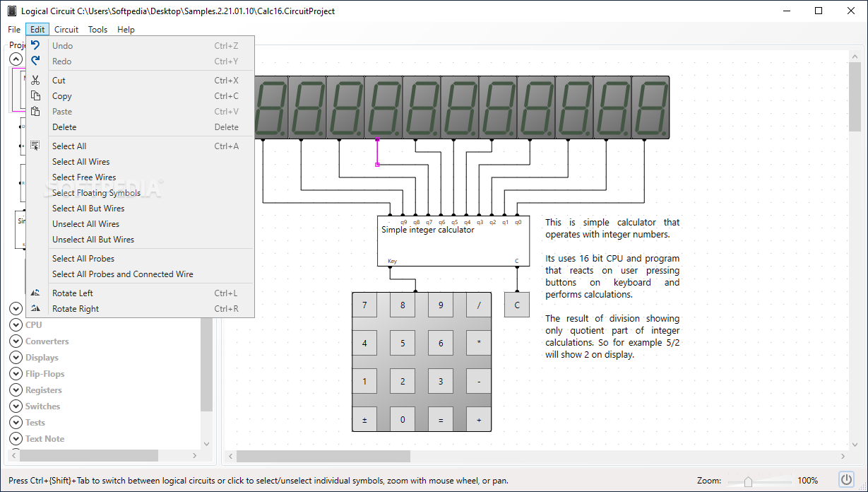This screenshot has height=492, width=868.
Task: Click calculator key 0
Action: pos(403,420)
